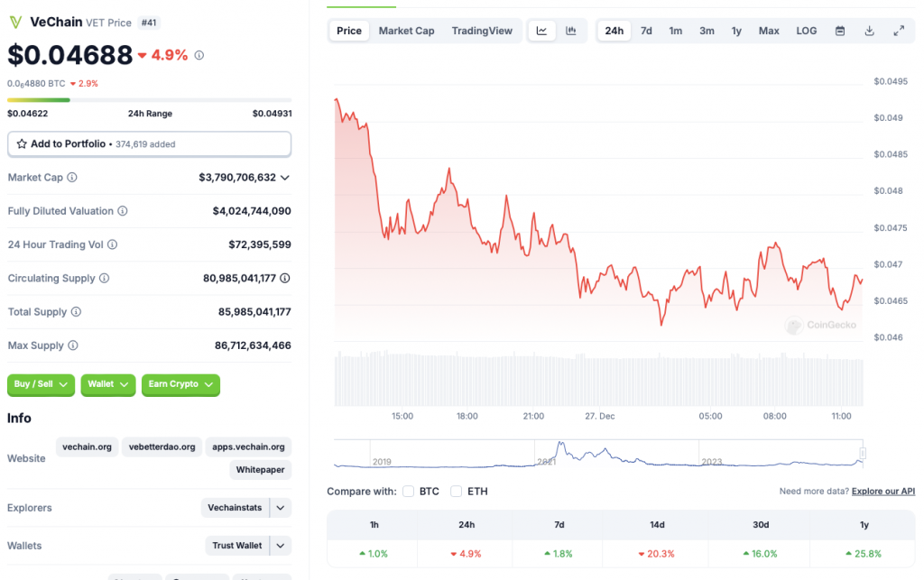Expand Wallets dropdown arrow
Viewport: 924px width, 580px height.
(281, 545)
